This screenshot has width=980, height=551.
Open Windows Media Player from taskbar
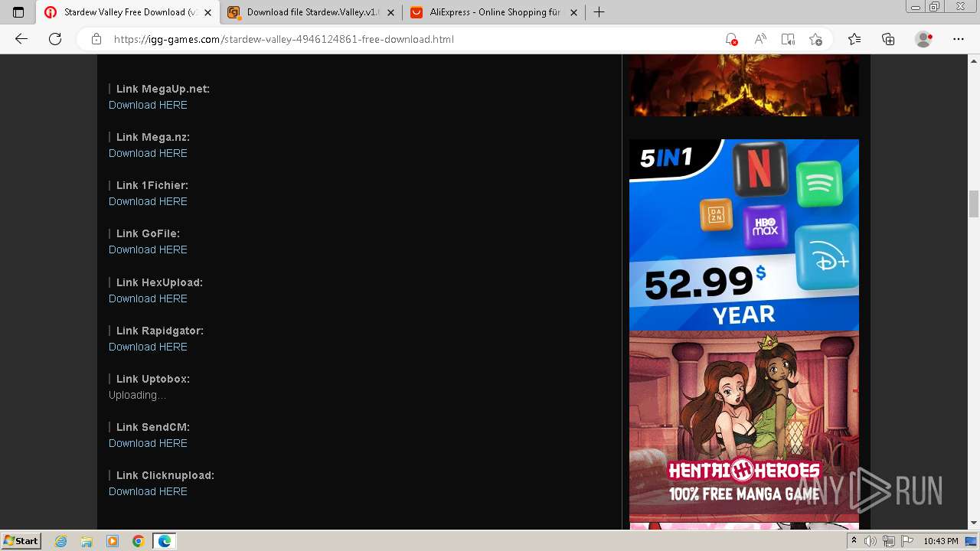pyautogui.click(x=112, y=541)
